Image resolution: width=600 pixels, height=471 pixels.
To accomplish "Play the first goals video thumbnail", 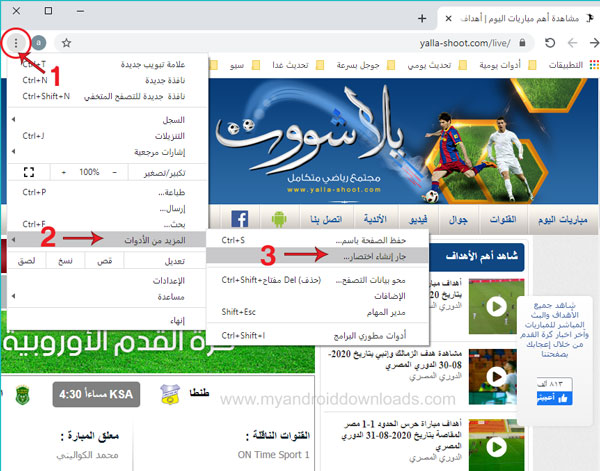I will [x=496, y=306].
